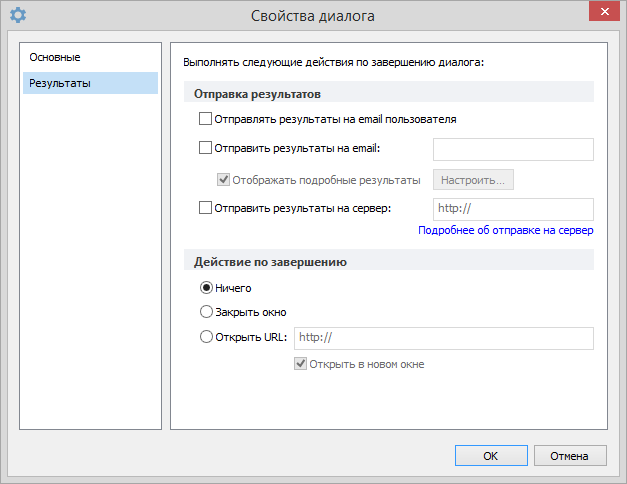Image resolution: width=627 pixels, height=484 pixels.
Task: Click the Отправка результатов section header
Action: 257,94
